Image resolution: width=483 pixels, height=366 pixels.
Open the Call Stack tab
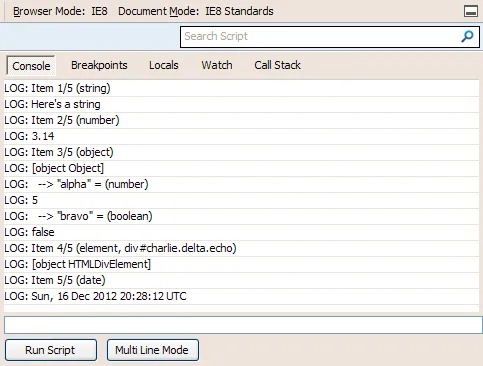coord(277,65)
